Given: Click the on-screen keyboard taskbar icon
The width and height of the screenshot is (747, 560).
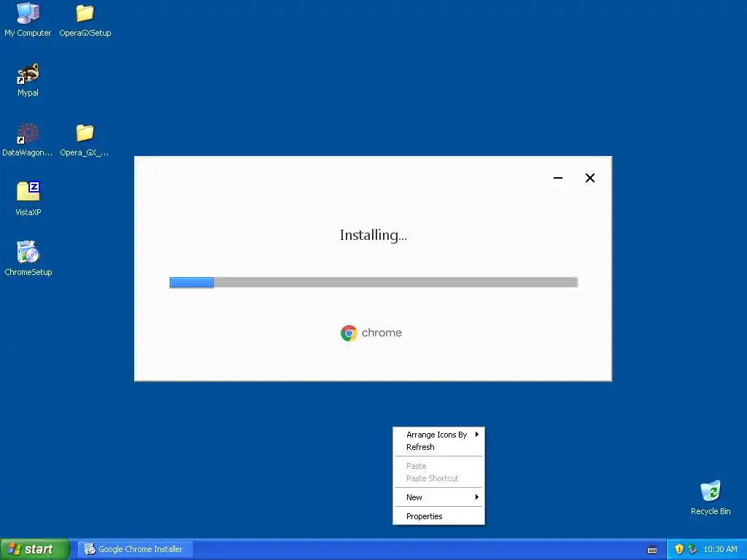Looking at the screenshot, I should point(652,550).
